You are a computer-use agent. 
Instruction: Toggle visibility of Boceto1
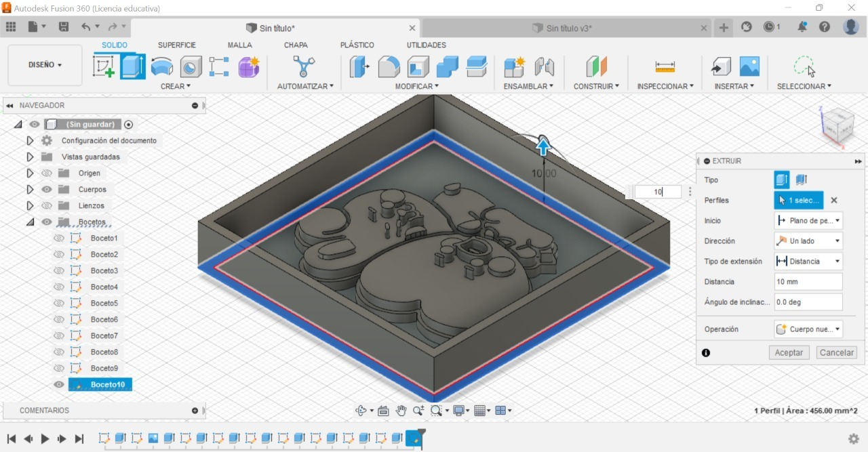point(59,239)
